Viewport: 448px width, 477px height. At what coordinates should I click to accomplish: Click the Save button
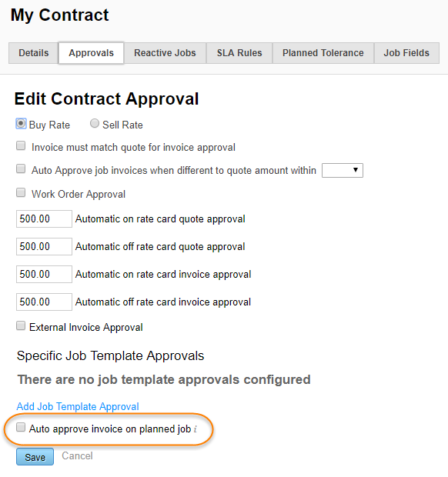click(x=35, y=457)
